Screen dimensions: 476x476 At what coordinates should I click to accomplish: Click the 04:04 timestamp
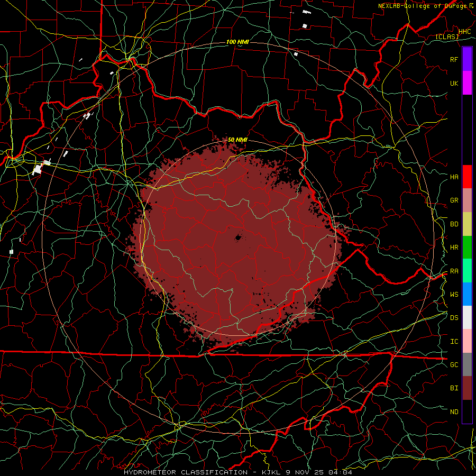(341, 472)
